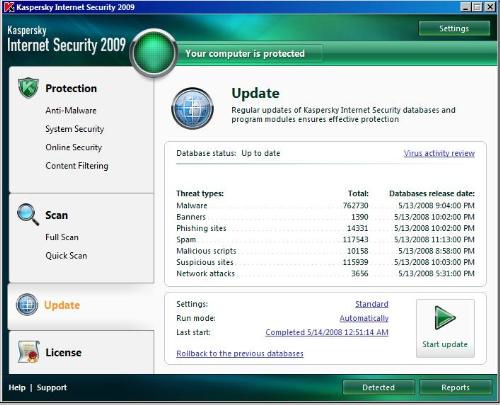Click the Protection shield icon
The width and height of the screenshot is (500, 405).
(28, 88)
